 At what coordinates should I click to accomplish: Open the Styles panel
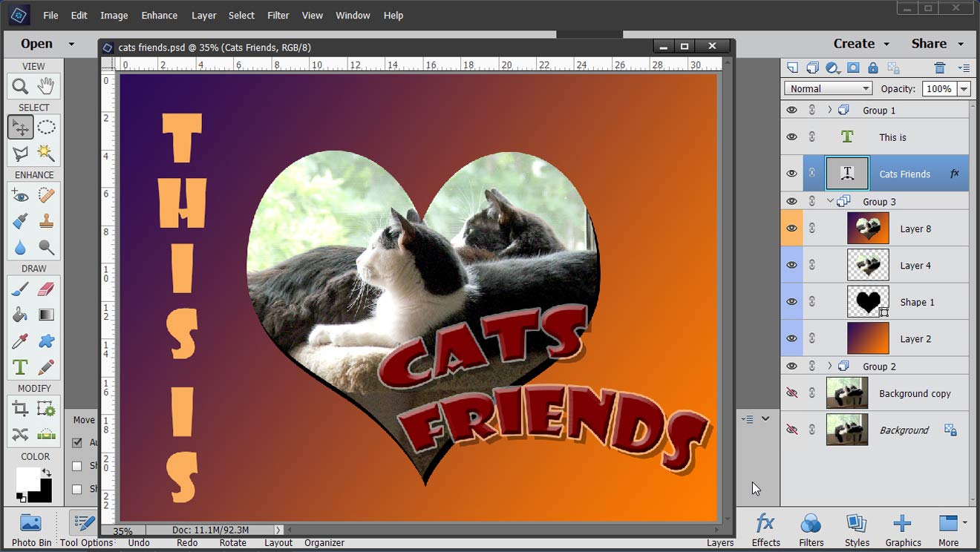(857, 530)
